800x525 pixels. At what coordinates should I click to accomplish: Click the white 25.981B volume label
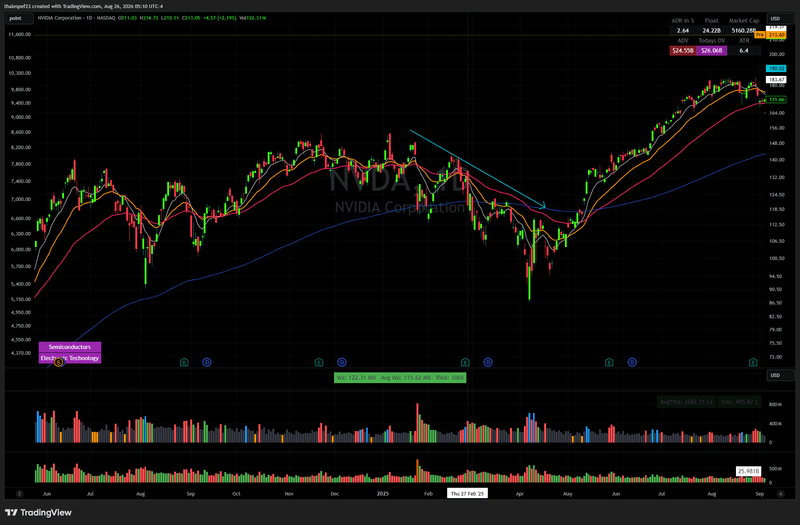(x=748, y=471)
